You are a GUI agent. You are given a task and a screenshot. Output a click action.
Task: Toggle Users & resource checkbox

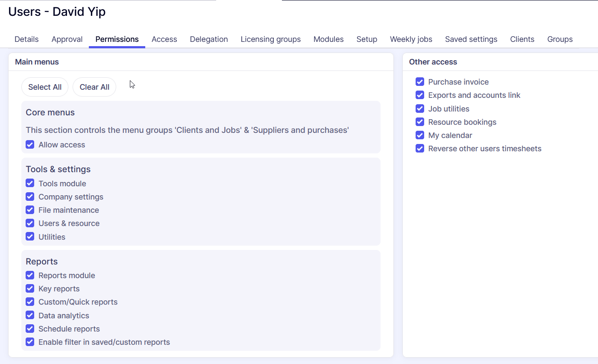pos(30,223)
